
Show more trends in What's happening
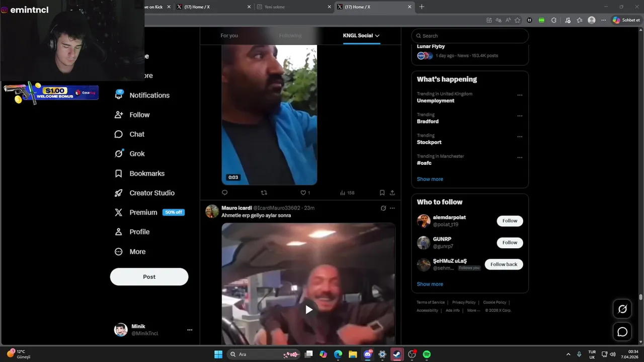pos(430,179)
